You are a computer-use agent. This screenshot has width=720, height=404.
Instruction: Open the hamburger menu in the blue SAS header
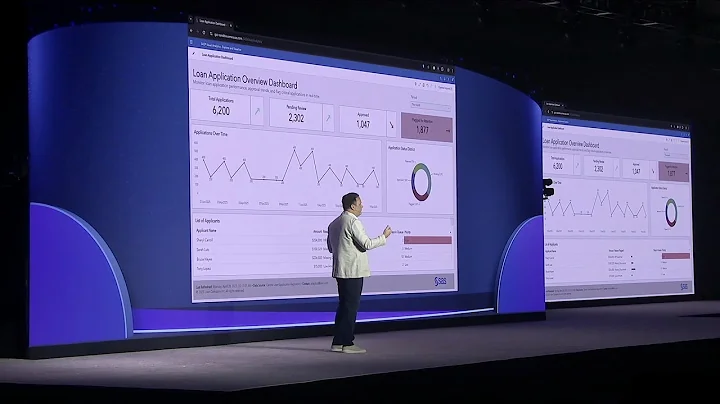[191, 42]
